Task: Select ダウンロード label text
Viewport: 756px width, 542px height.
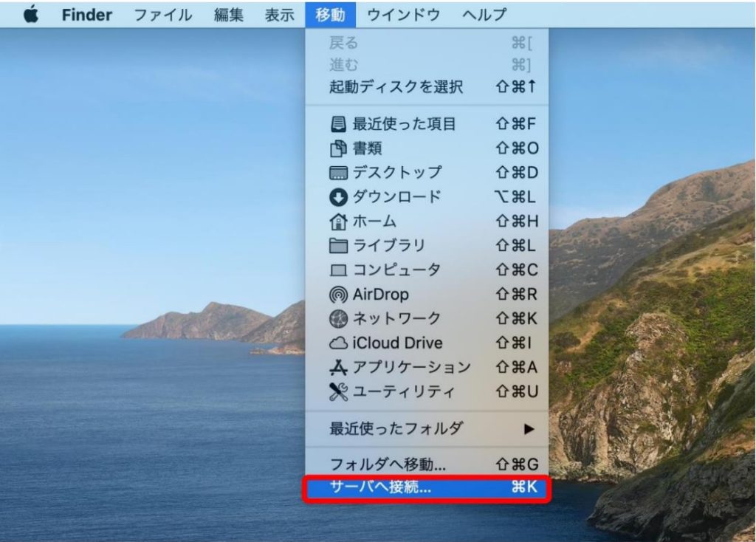Action: (x=397, y=196)
